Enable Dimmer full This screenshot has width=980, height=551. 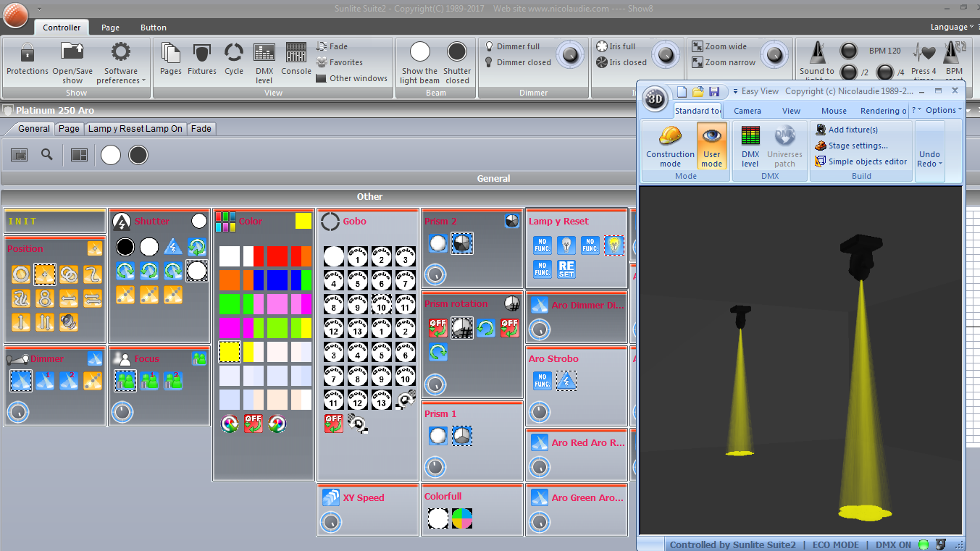(x=512, y=46)
